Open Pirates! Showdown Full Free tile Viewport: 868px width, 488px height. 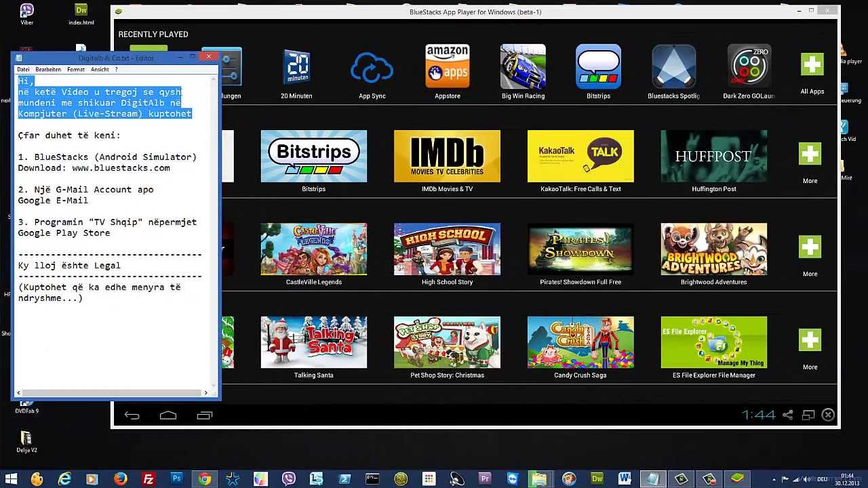[580, 249]
